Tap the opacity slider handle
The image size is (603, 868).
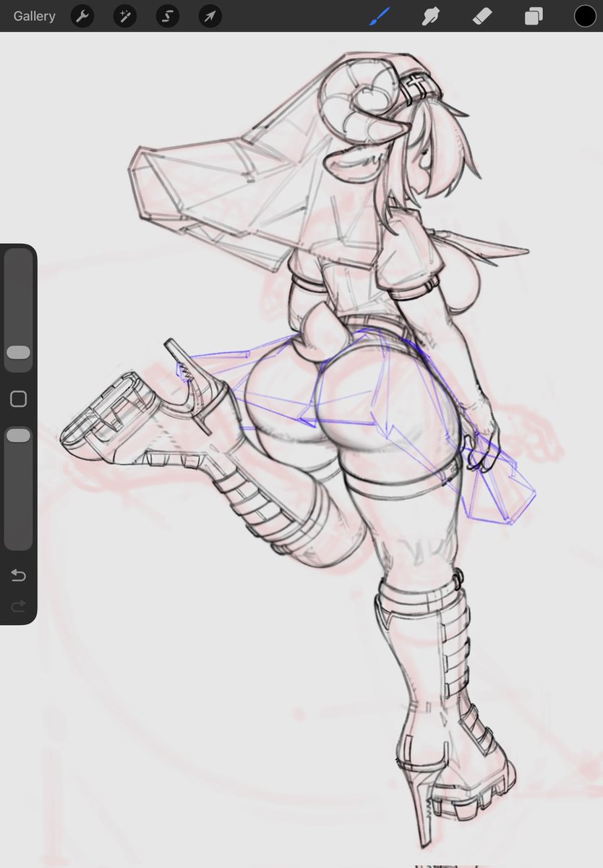[18, 435]
